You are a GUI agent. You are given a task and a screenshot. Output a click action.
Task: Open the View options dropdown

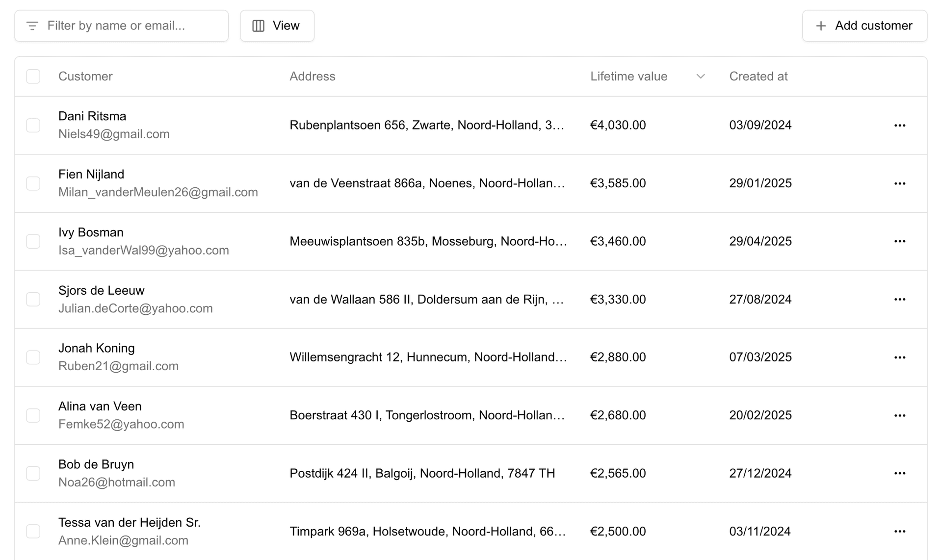(x=277, y=25)
